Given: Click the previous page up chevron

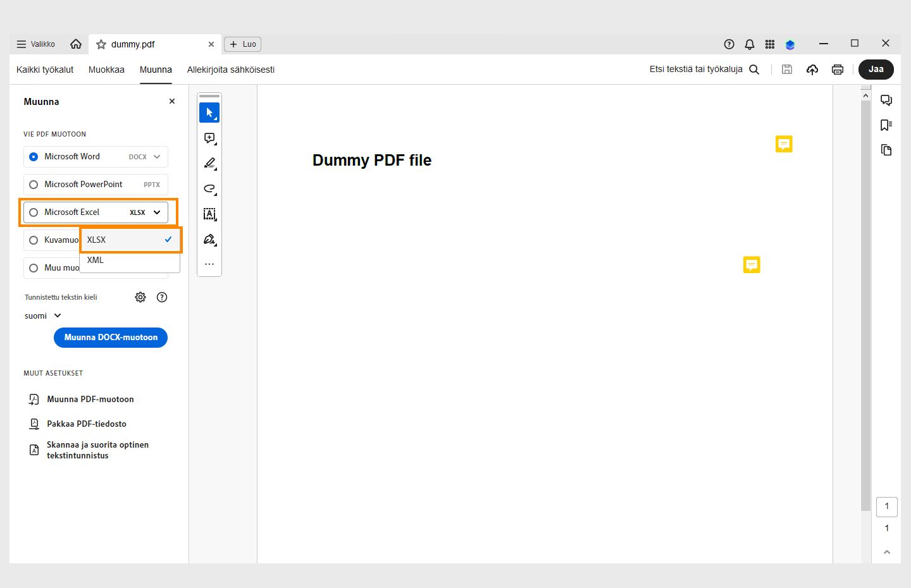Looking at the screenshot, I should pyautogui.click(x=886, y=552).
